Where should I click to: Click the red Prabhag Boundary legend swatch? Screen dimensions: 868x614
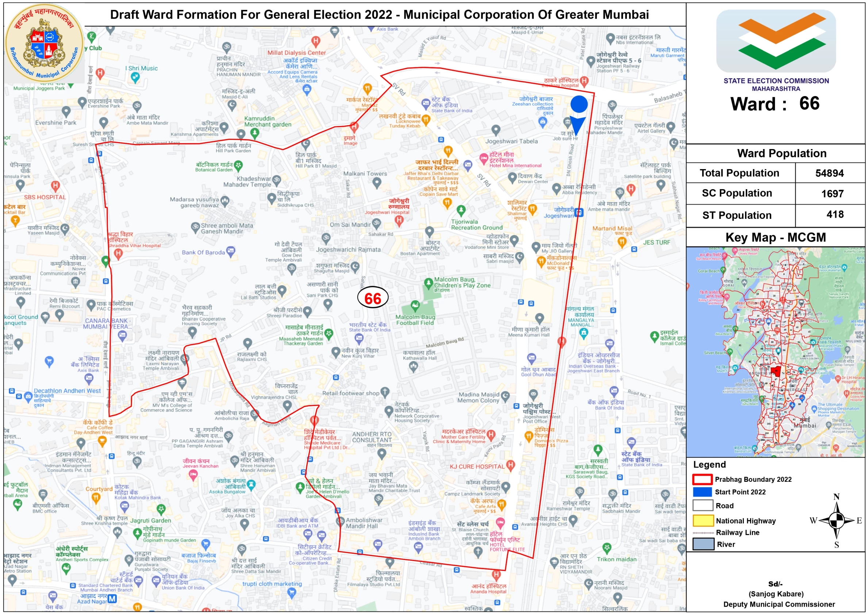(702, 479)
